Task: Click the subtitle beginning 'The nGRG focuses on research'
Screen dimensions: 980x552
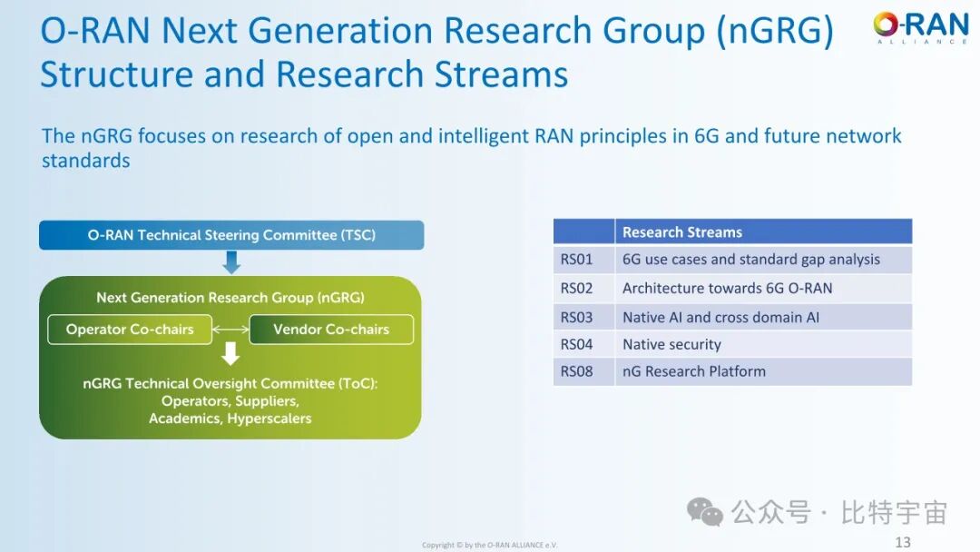Action: [x=472, y=148]
